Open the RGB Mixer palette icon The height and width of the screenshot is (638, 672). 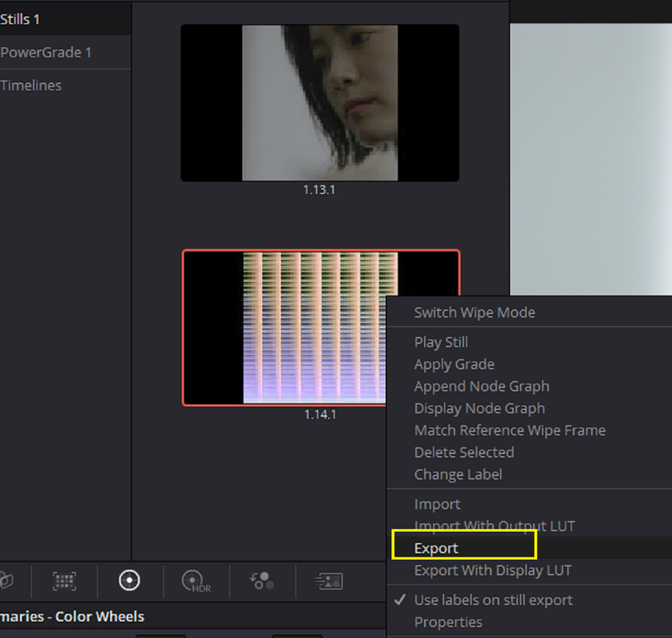(261, 581)
